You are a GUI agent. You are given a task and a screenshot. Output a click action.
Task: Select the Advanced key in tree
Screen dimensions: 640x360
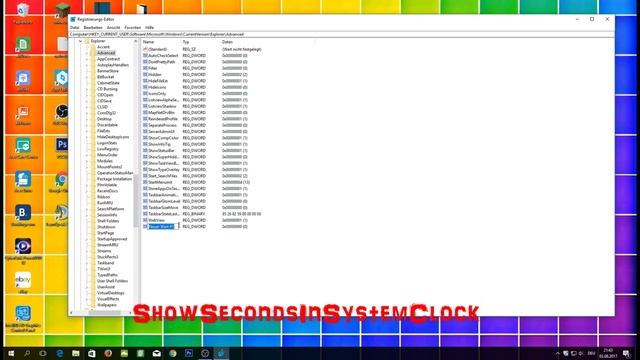point(106,53)
